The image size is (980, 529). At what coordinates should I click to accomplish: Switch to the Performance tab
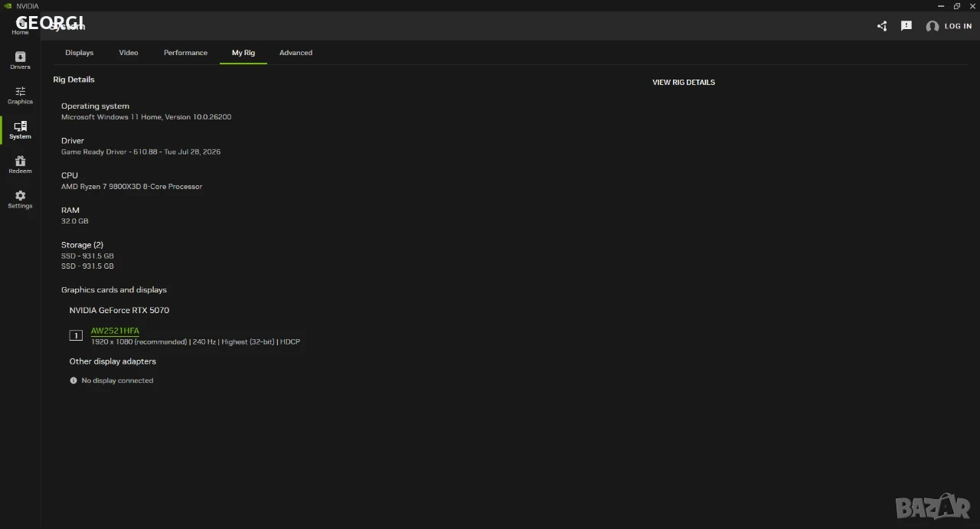click(x=185, y=53)
